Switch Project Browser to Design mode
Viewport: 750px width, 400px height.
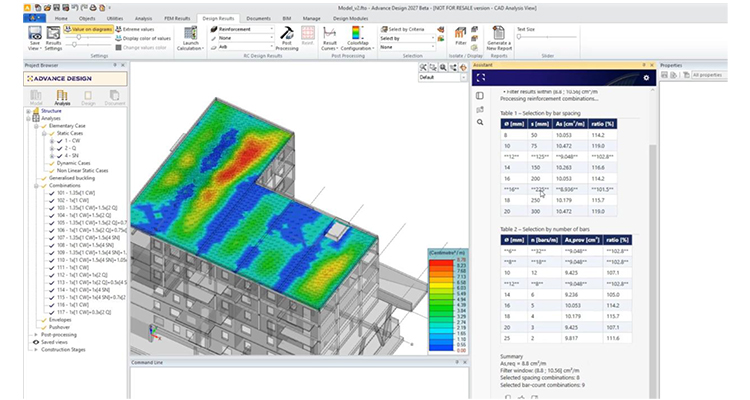[88, 97]
